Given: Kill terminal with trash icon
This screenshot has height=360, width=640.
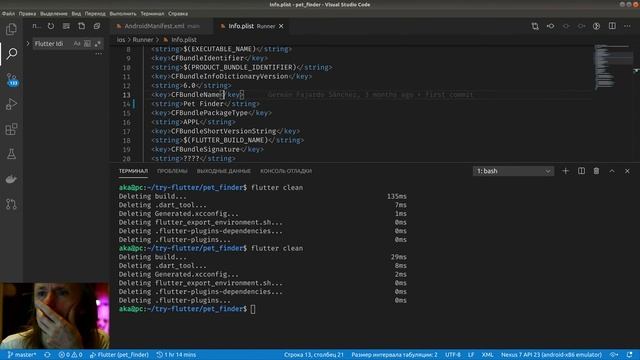Looking at the screenshot, I should click(596, 171).
